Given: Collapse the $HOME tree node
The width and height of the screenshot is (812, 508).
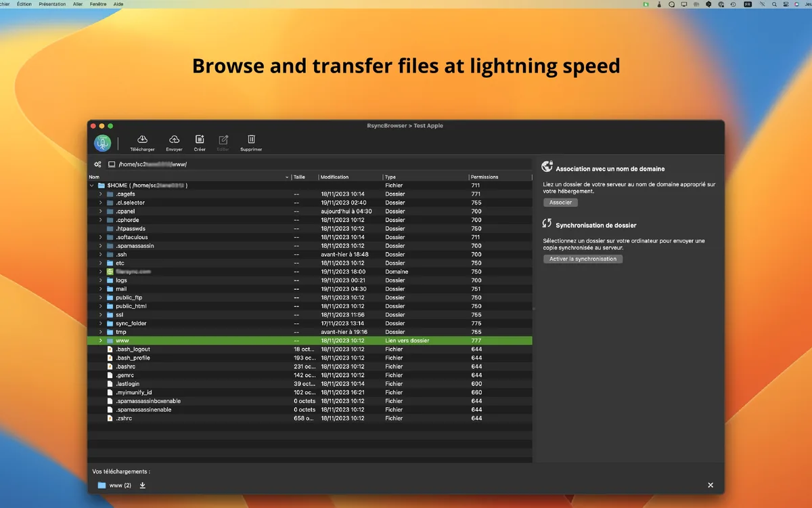Looking at the screenshot, I should click(x=91, y=185).
